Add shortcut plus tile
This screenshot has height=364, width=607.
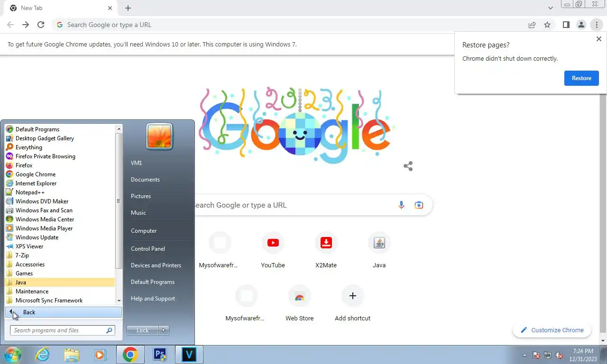coord(352,303)
